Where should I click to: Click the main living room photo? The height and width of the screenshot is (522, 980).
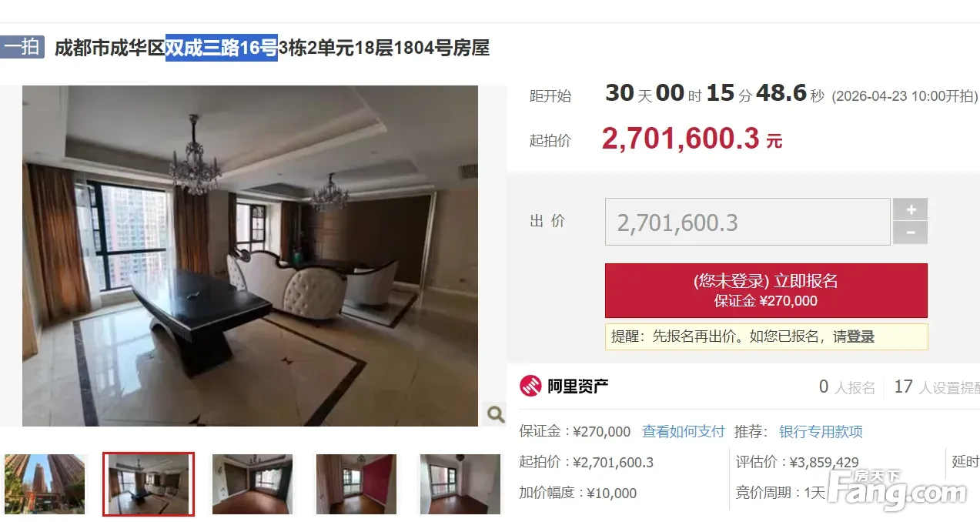(250, 256)
